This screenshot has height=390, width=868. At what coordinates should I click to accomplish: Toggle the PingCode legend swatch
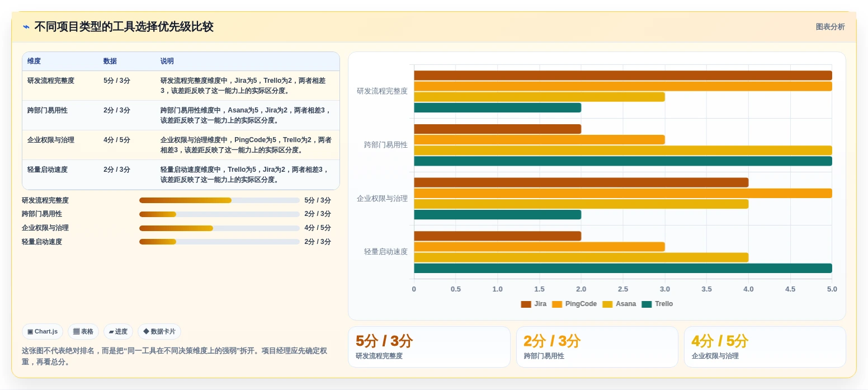pos(556,304)
